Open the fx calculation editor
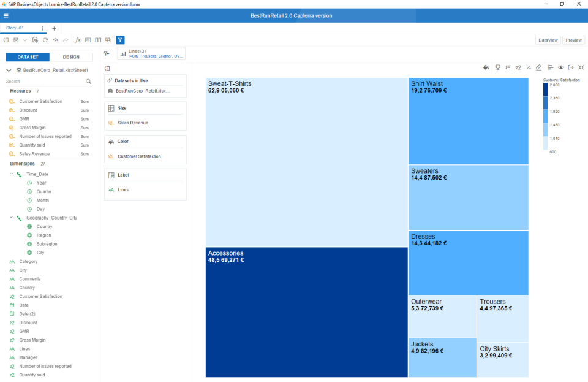The width and height of the screenshot is (588, 382). pos(78,39)
